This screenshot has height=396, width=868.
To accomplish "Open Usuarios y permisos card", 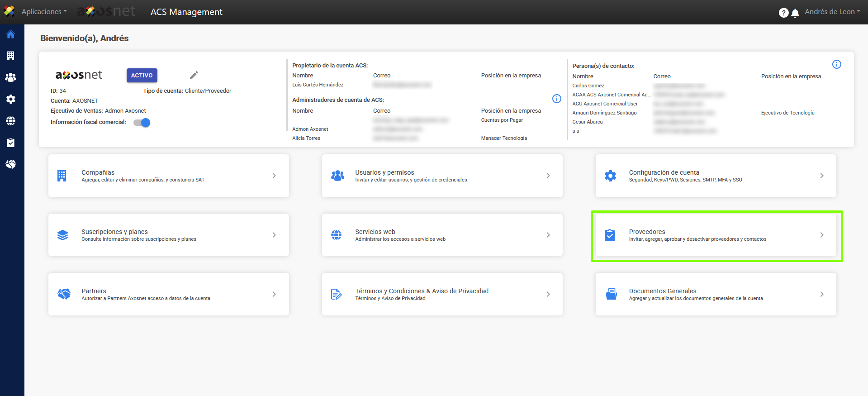I will [x=442, y=176].
